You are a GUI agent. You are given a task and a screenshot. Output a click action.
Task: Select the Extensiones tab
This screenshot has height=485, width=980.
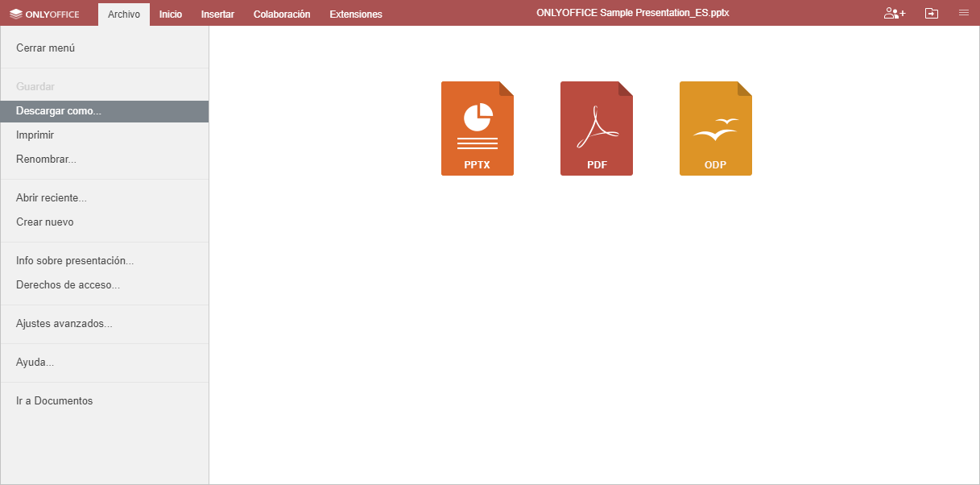coord(356,15)
